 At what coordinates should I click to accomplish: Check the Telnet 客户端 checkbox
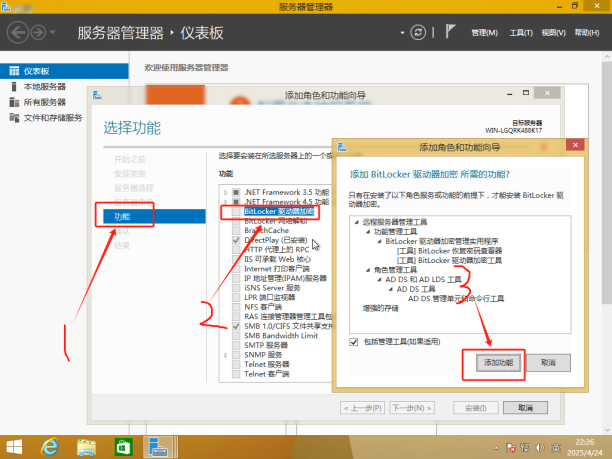tap(236, 374)
